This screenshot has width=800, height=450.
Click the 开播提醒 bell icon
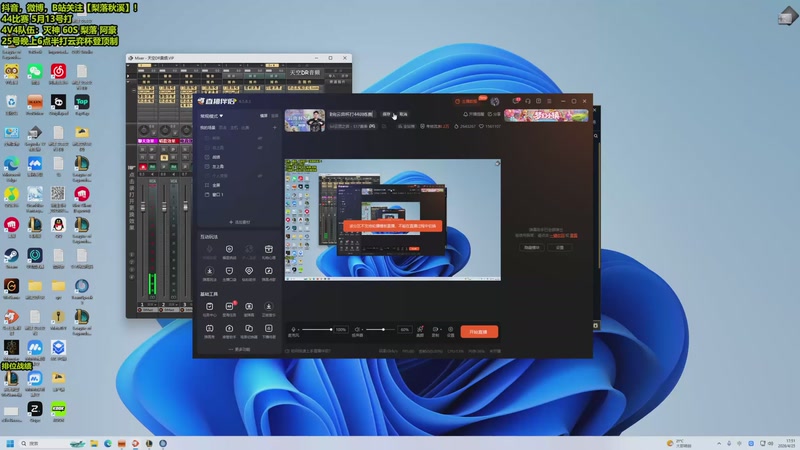point(473,114)
